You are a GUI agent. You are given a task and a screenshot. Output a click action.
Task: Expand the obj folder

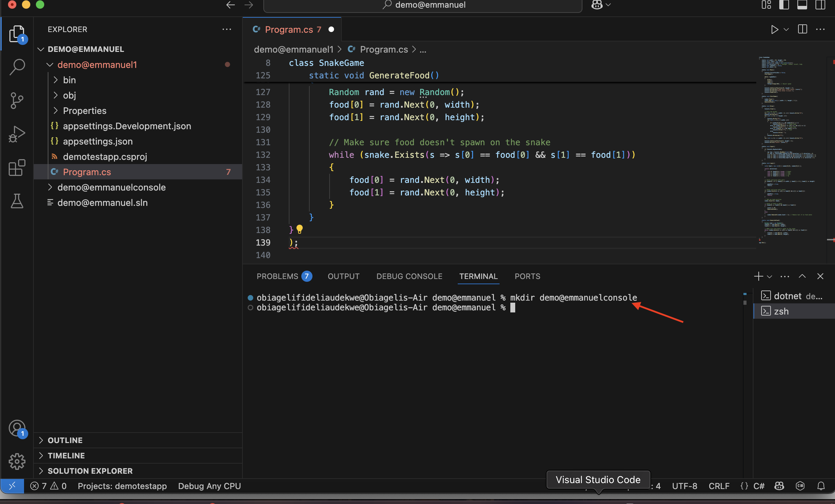click(x=55, y=95)
